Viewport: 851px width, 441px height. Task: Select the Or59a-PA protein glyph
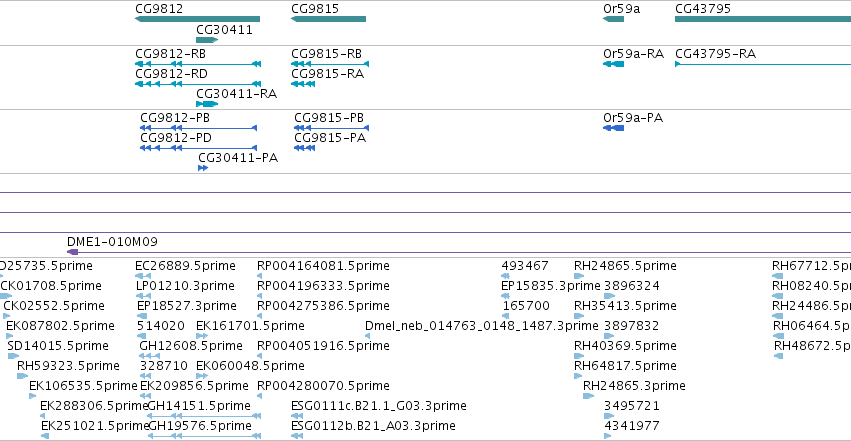(x=613, y=128)
